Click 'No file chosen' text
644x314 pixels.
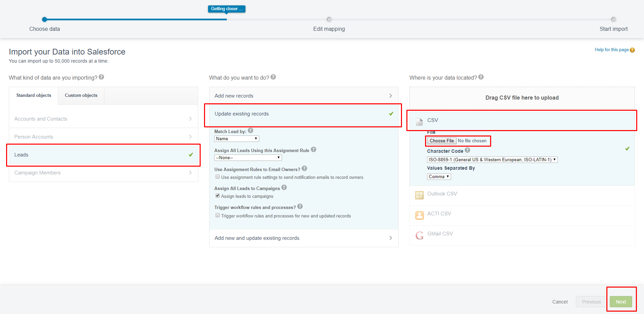click(472, 141)
